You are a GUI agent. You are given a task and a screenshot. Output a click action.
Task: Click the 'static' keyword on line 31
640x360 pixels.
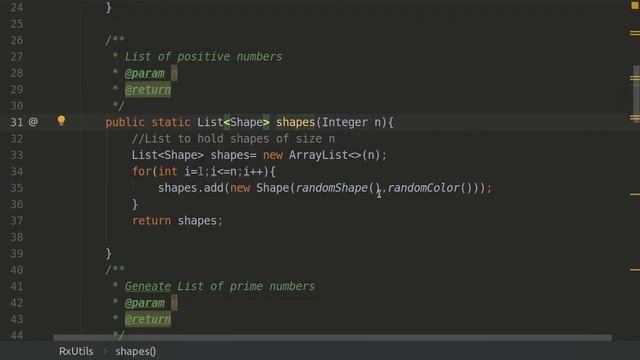point(171,122)
